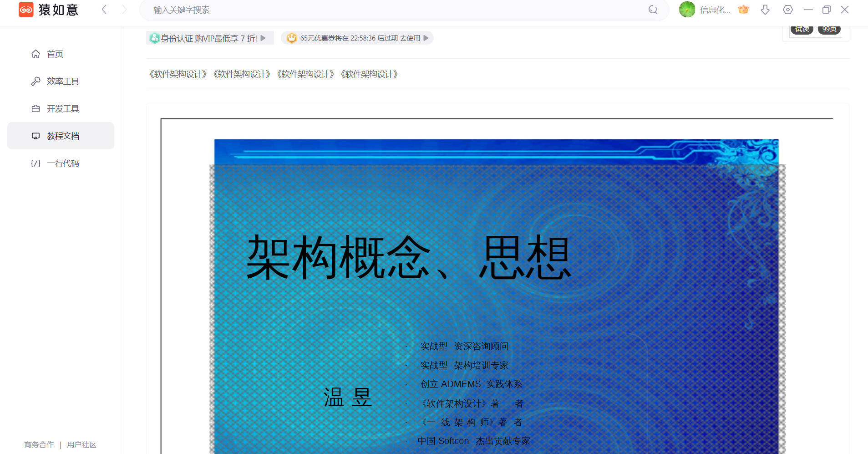
Task: Close the 猿如意 window
Action: click(x=845, y=10)
